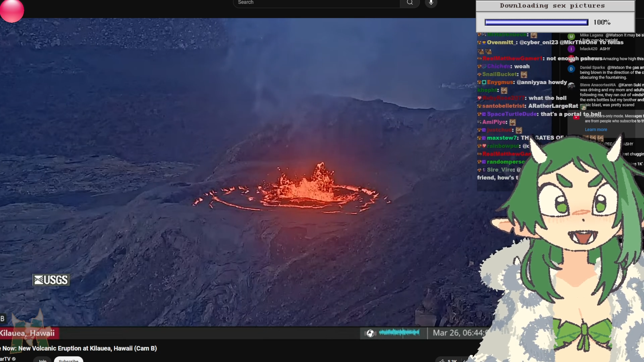Click the globe seismograph icon

click(x=370, y=333)
